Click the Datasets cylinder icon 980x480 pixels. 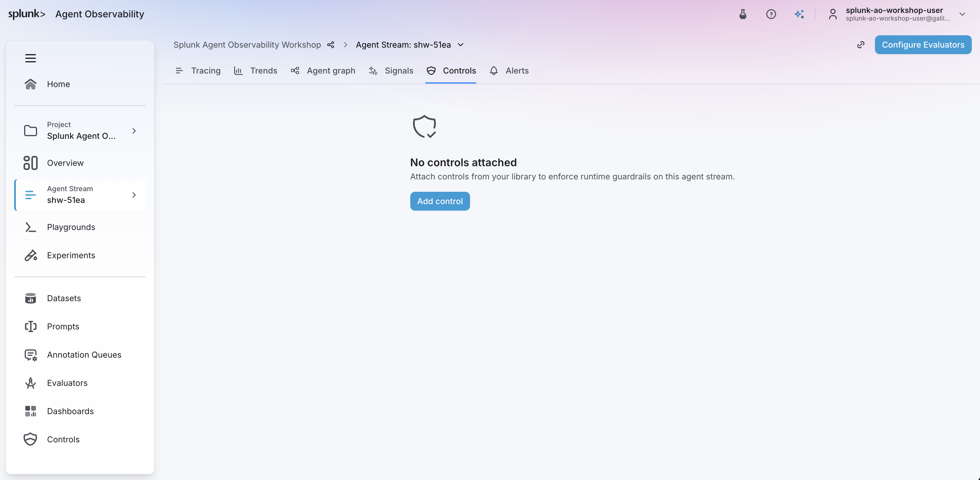pyautogui.click(x=30, y=298)
